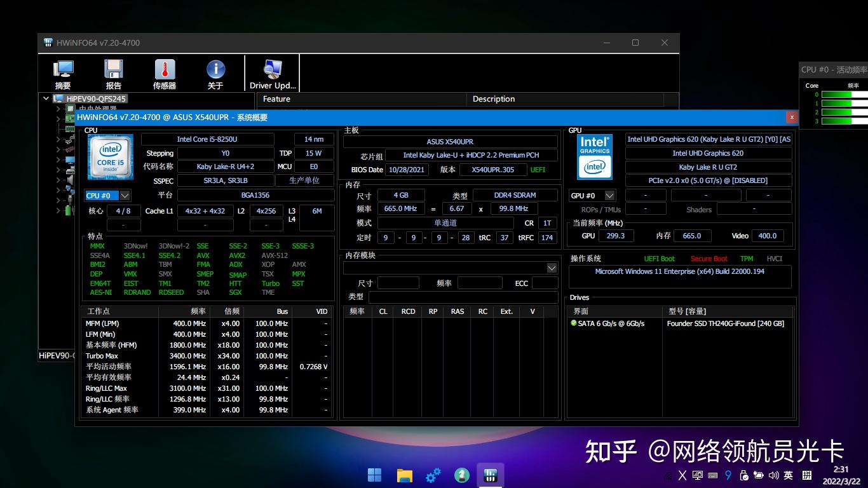Click the HWiNFO64 icon in the taskbar
The height and width of the screenshot is (488, 868).
point(491,475)
